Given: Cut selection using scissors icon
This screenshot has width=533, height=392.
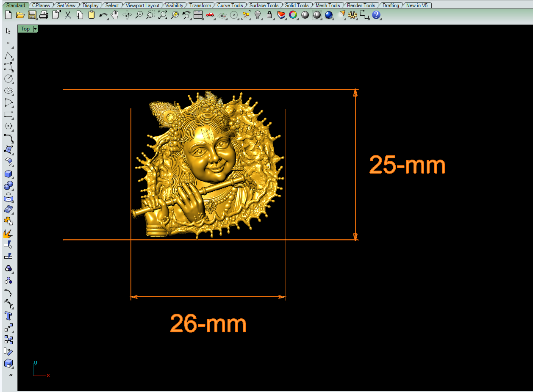Looking at the screenshot, I should click(68, 15).
